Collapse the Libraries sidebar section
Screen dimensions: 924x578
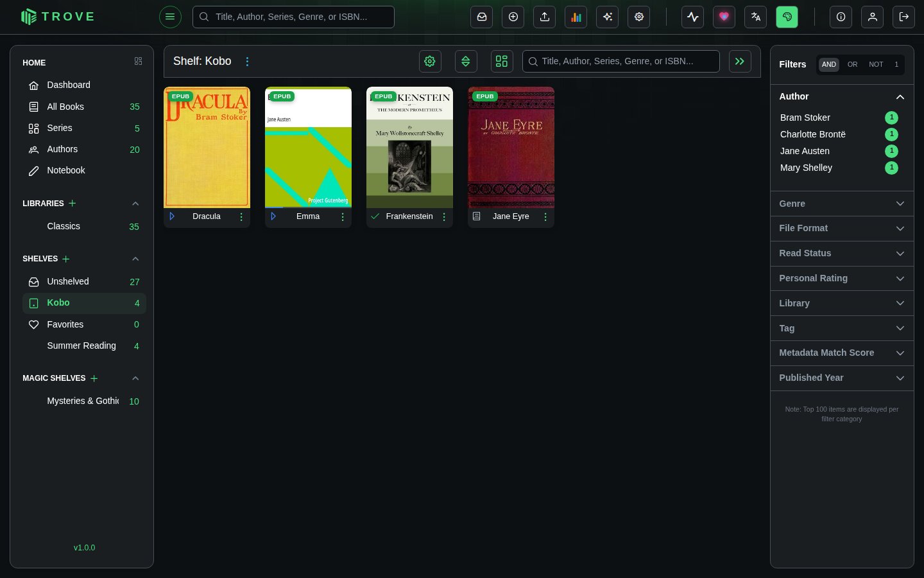[x=135, y=204]
